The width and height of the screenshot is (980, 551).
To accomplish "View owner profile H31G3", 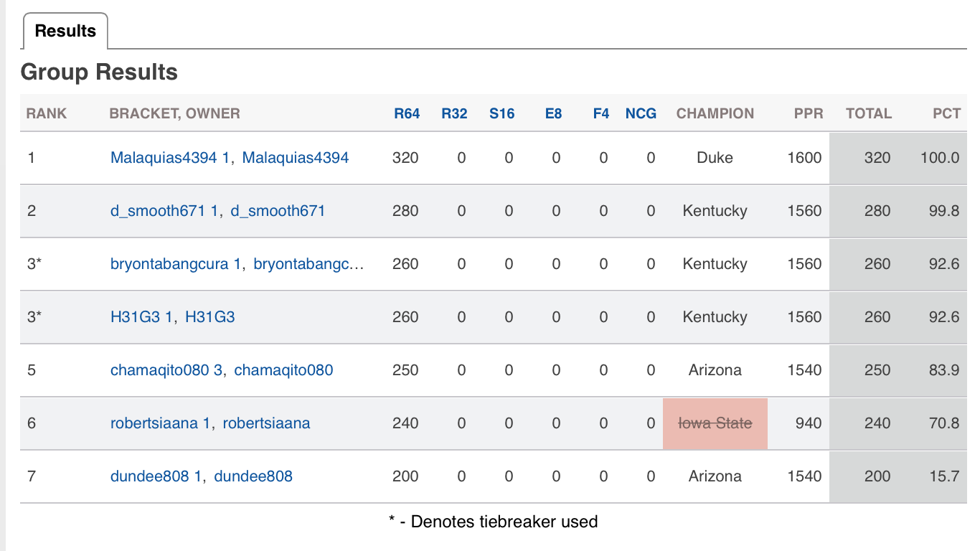I will (210, 317).
